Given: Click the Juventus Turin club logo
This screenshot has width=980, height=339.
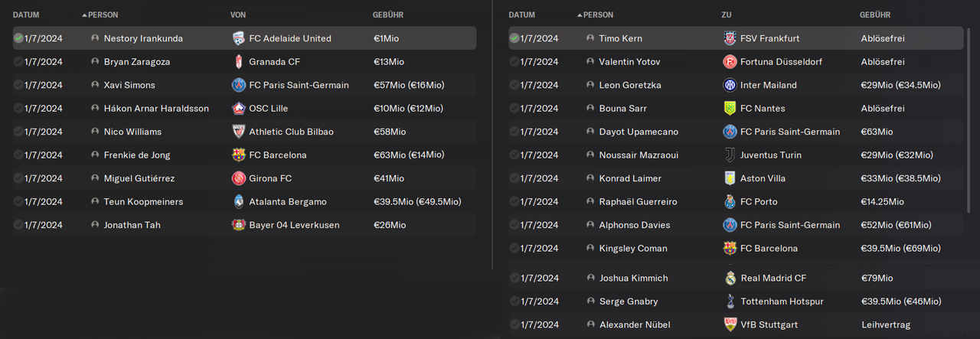Looking at the screenshot, I should coord(730,155).
